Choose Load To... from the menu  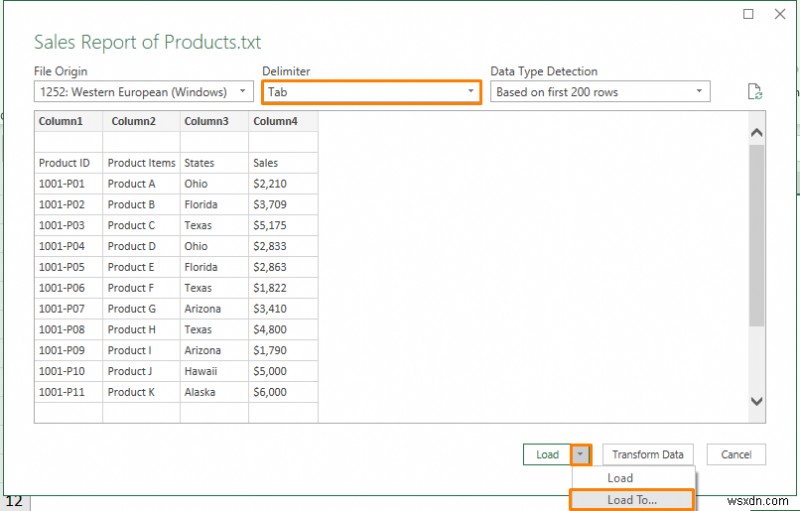(x=632, y=500)
